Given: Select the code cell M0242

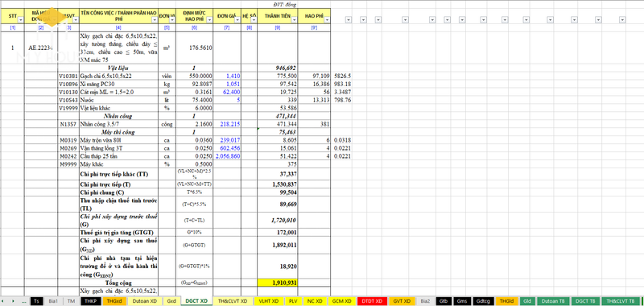Looking at the screenshot, I should point(68,156).
